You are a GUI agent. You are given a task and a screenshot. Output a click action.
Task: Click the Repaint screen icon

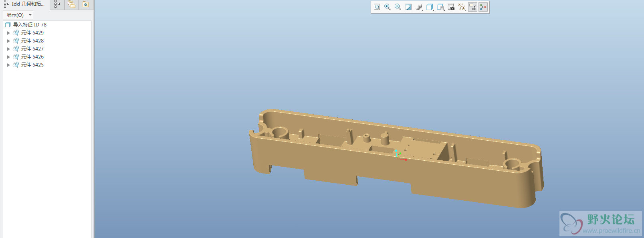coord(408,7)
